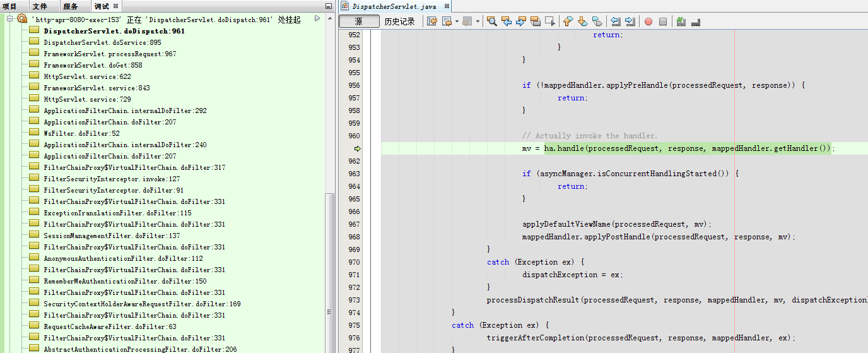
Task: Jump to next bookmark
Action: [582, 21]
